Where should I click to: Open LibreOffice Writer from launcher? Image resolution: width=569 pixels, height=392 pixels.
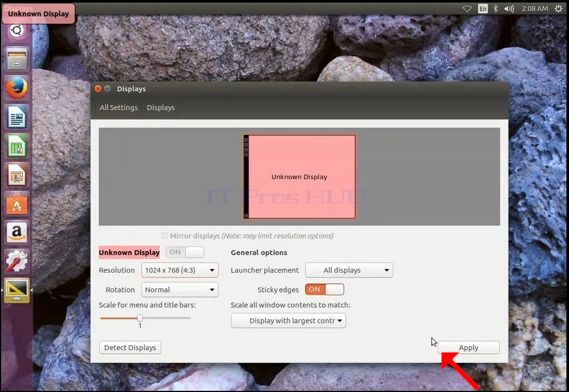[17, 117]
